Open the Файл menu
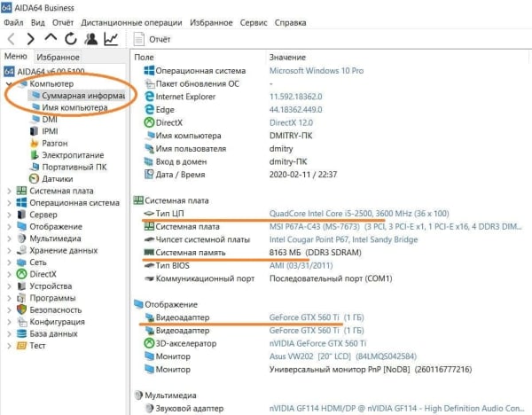 click(13, 23)
